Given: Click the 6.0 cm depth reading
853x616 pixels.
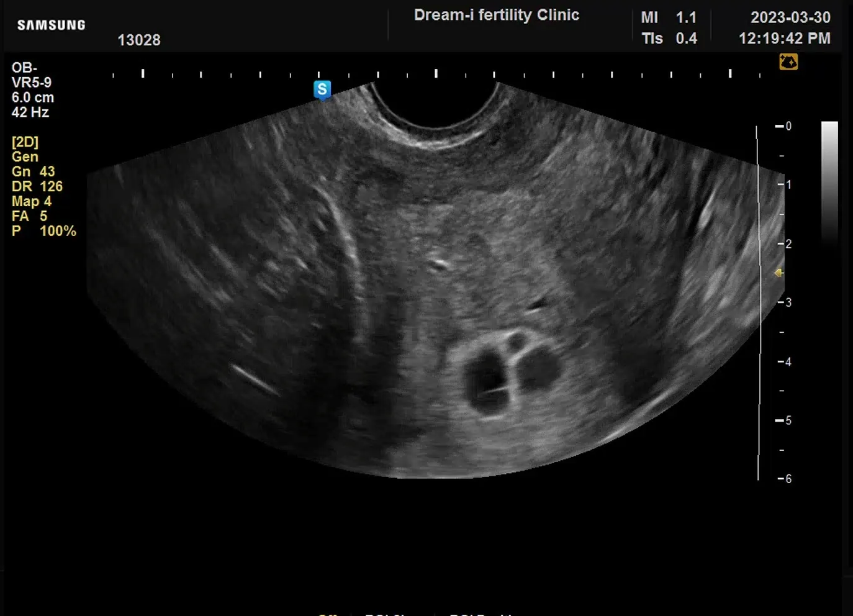Looking at the screenshot, I should pyautogui.click(x=33, y=97).
